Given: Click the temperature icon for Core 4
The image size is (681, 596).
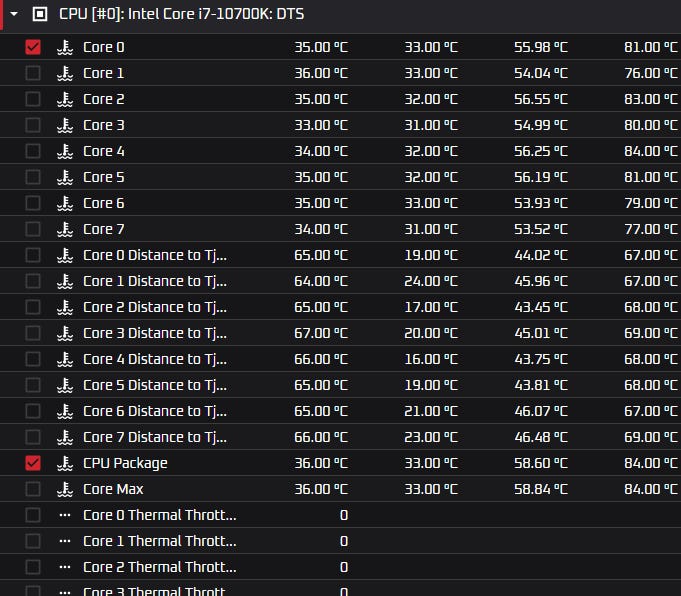Looking at the screenshot, I should tap(65, 151).
